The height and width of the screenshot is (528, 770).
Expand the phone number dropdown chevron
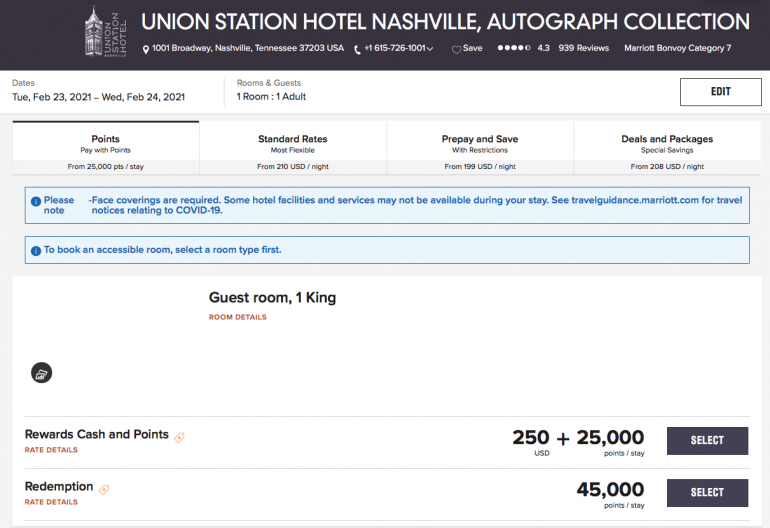click(x=431, y=49)
